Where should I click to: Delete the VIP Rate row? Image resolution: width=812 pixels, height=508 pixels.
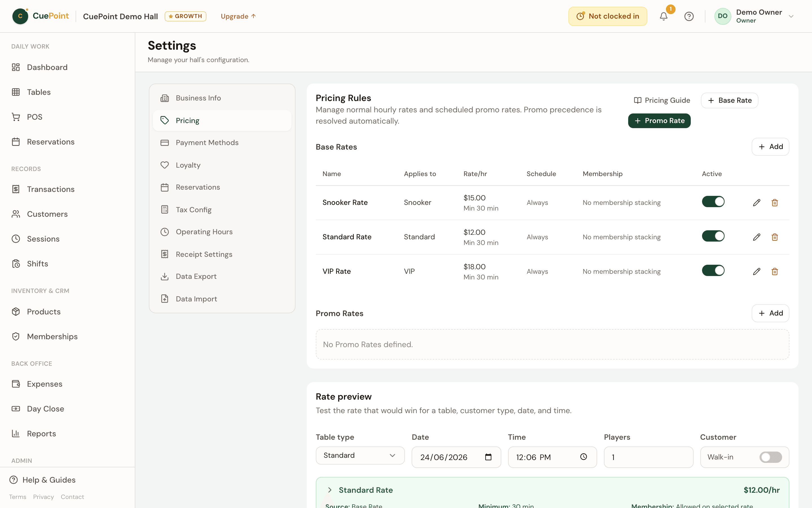click(775, 271)
